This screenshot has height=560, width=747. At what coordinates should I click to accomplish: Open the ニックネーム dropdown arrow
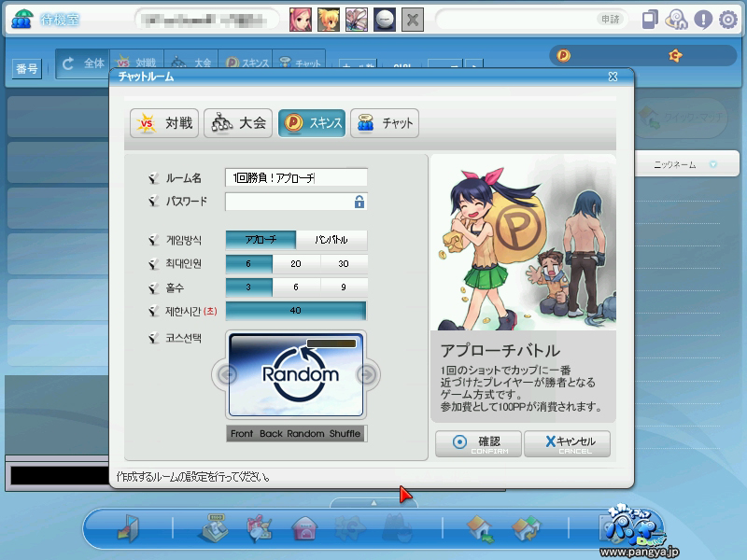point(713,164)
